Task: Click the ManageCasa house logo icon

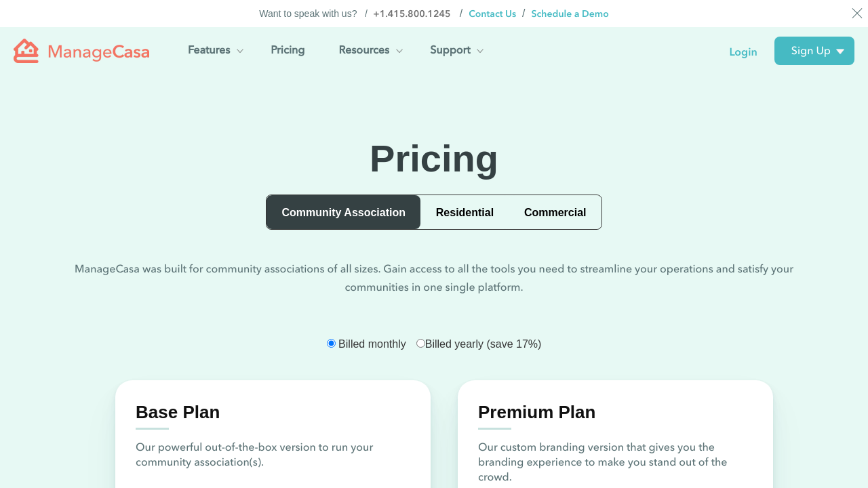Action: (26, 51)
